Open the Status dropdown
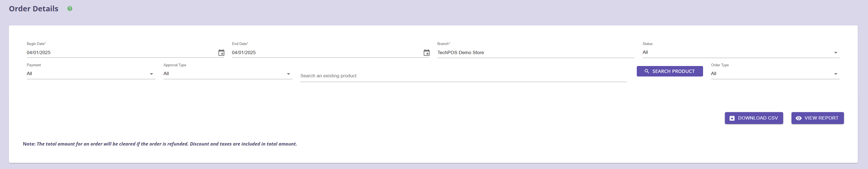The height and width of the screenshot is (169, 868). (x=741, y=52)
